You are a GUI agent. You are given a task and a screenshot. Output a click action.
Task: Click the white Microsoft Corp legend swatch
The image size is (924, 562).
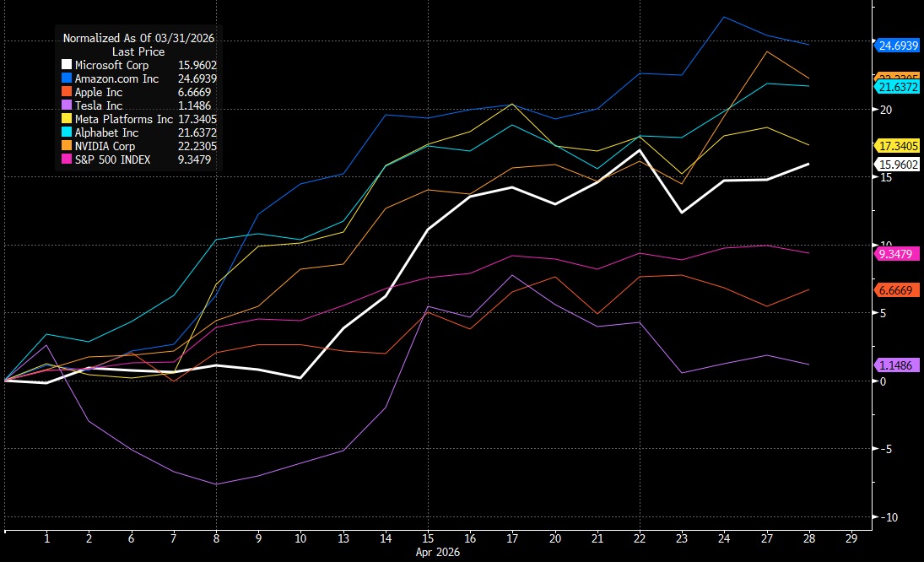click(x=67, y=65)
